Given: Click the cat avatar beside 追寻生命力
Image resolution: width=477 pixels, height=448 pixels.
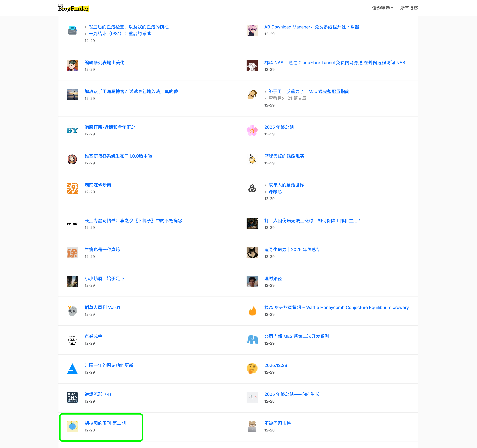Looking at the screenshot, I should click(x=252, y=253).
